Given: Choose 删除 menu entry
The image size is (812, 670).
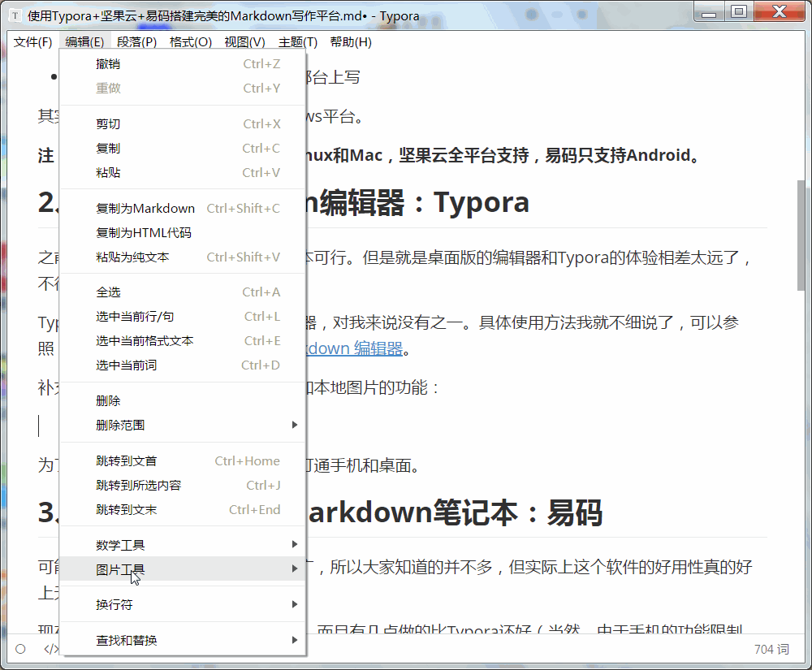Looking at the screenshot, I should (x=183, y=400).
